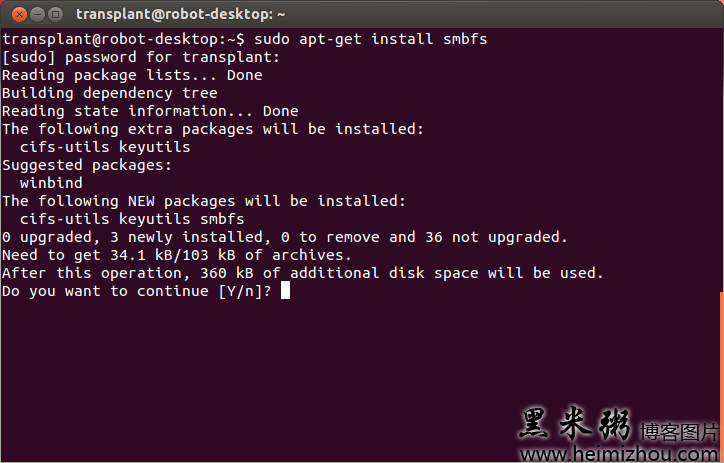Click the terminal cursor block after [Y/n]?
The width and height of the screenshot is (724, 463).
point(285,291)
